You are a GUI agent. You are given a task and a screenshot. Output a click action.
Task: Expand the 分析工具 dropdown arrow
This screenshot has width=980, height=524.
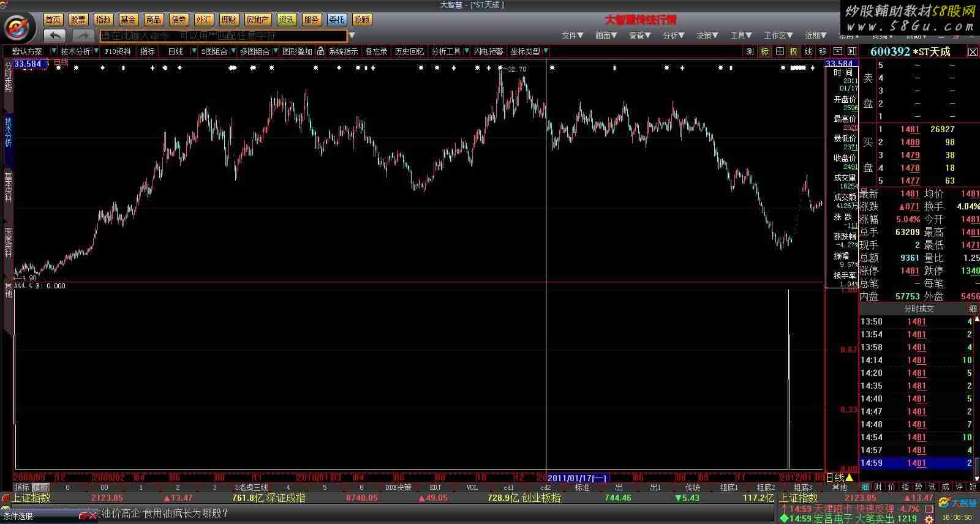click(x=467, y=51)
